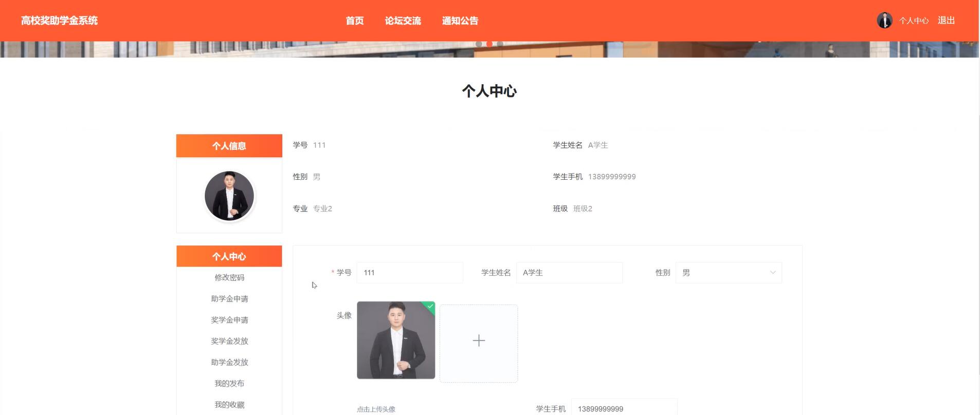Open 修改密码 in the sidebar

pyautogui.click(x=229, y=277)
